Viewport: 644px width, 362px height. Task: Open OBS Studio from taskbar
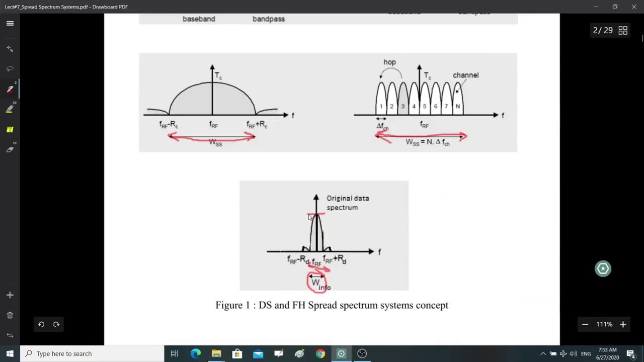[362, 353]
